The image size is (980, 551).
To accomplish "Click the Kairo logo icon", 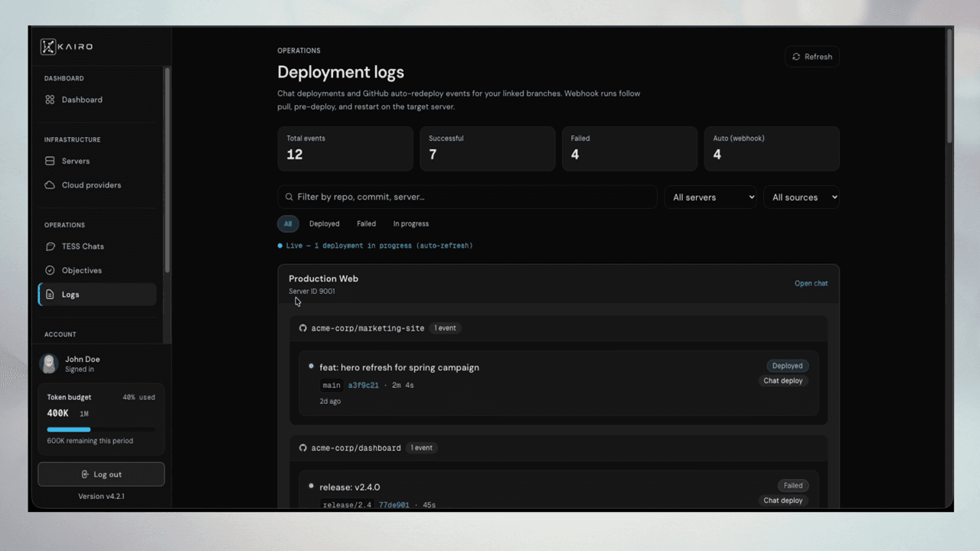I will pyautogui.click(x=48, y=47).
